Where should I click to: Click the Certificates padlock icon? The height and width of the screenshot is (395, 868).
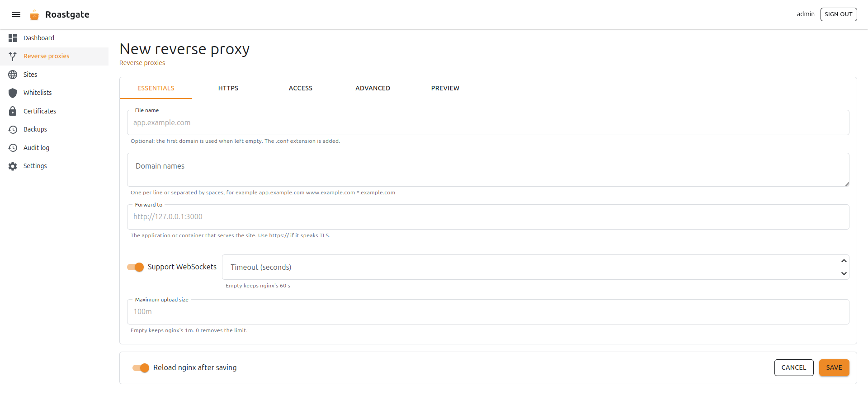pyautogui.click(x=13, y=111)
